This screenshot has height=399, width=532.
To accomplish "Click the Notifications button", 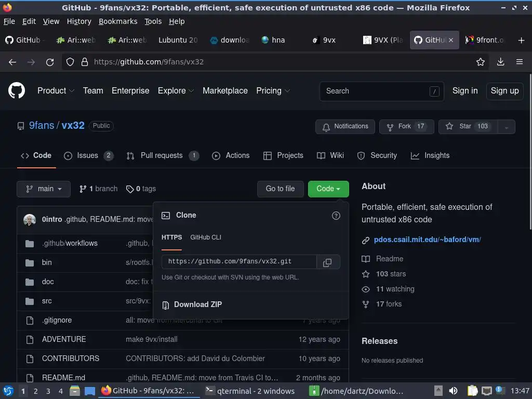I will (x=345, y=127).
